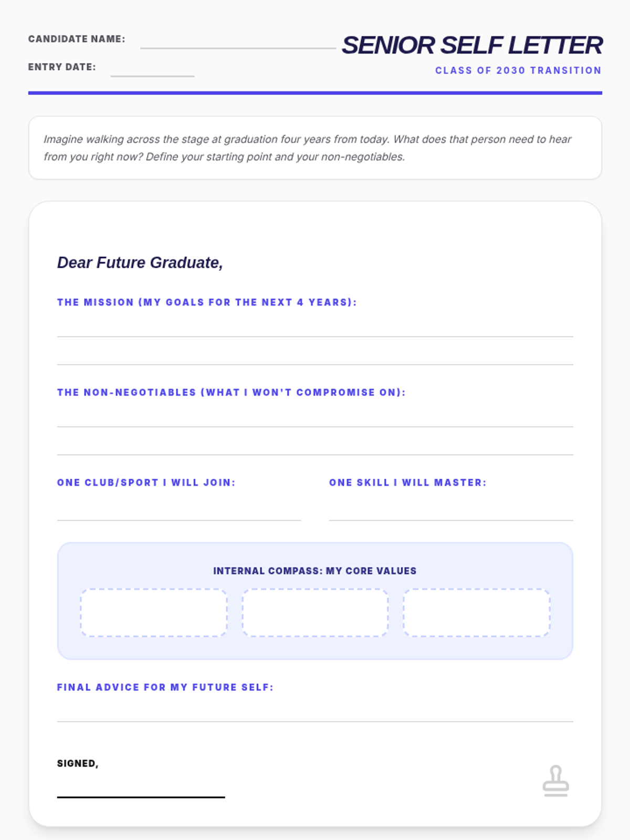
Task: Click the Final Advice For My Future Self label
Action: point(165,687)
